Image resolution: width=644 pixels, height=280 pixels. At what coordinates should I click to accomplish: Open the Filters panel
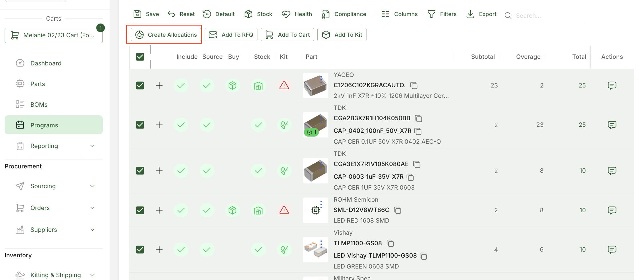[442, 14]
